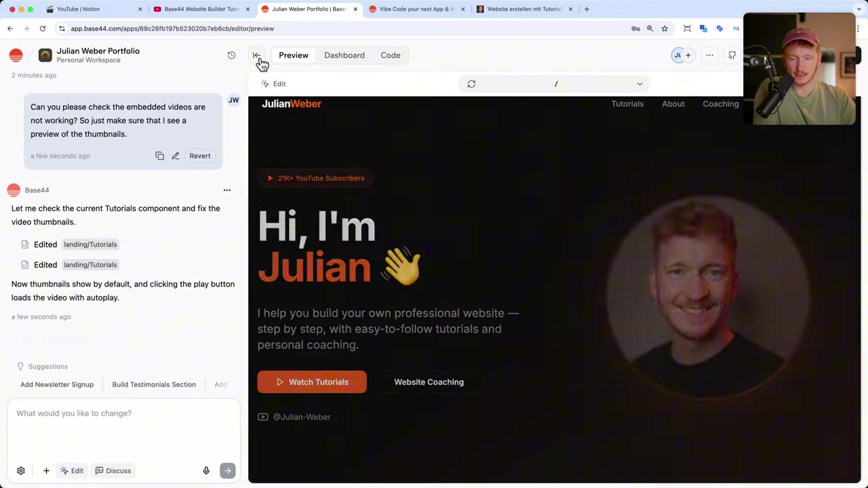
Task: Open the Base44 message three-dot menu
Action: (227, 190)
